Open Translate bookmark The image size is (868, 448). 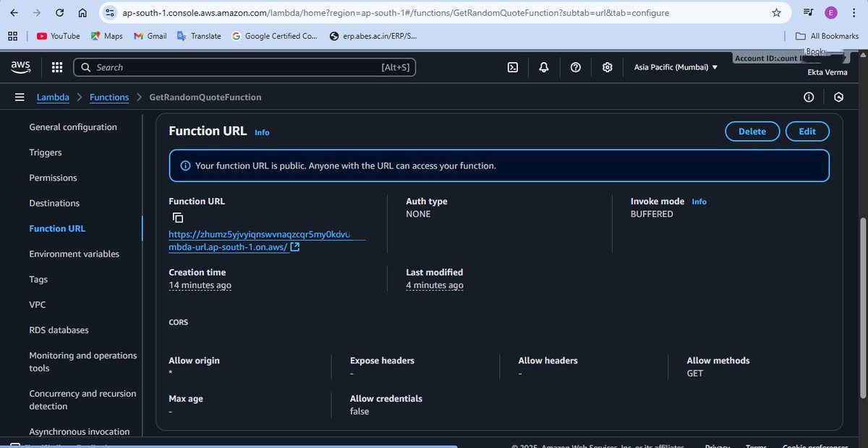pyautogui.click(x=199, y=35)
